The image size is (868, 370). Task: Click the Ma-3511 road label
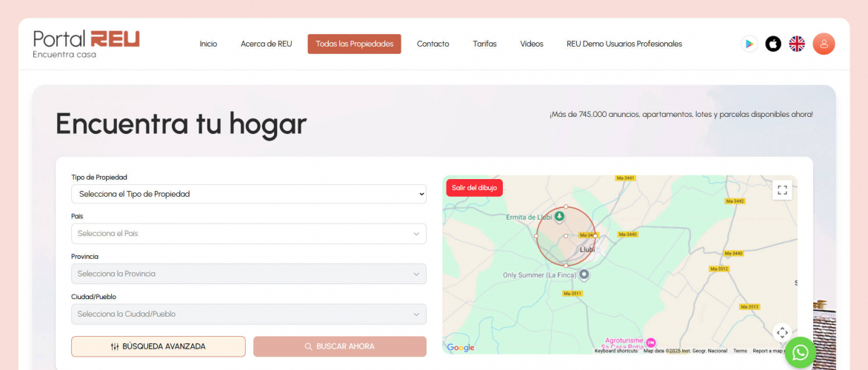coord(572,293)
